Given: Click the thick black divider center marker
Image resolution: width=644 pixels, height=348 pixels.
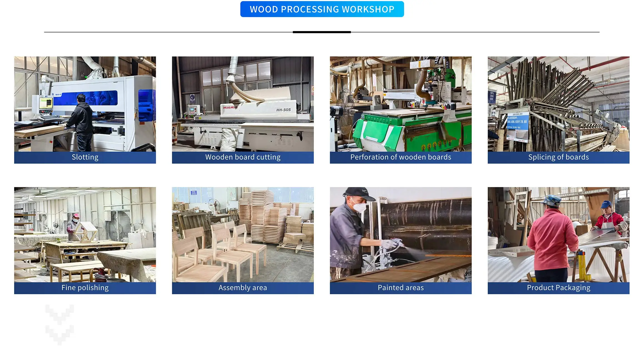Looking at the screenshot, I should click(x=322, y=32).
